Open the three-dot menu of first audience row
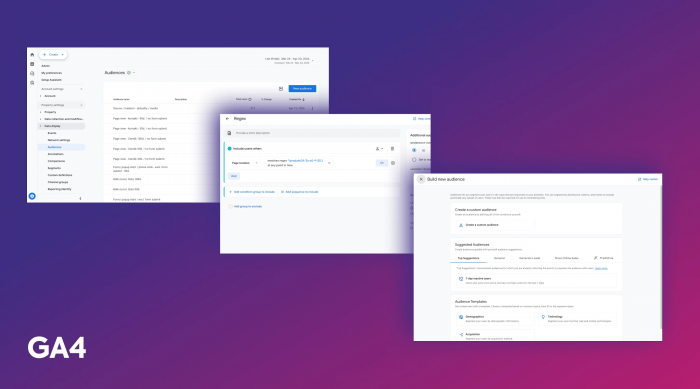 coord(312,109)
